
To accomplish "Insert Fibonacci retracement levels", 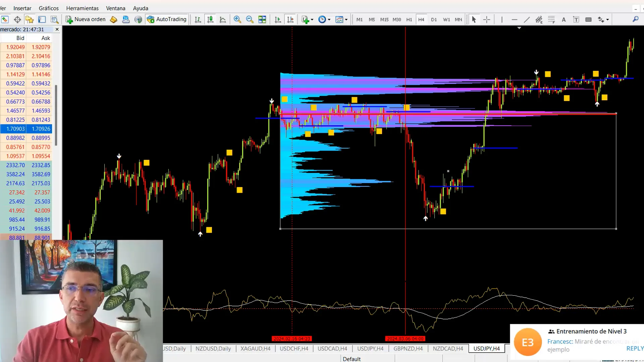I will 551,19.
